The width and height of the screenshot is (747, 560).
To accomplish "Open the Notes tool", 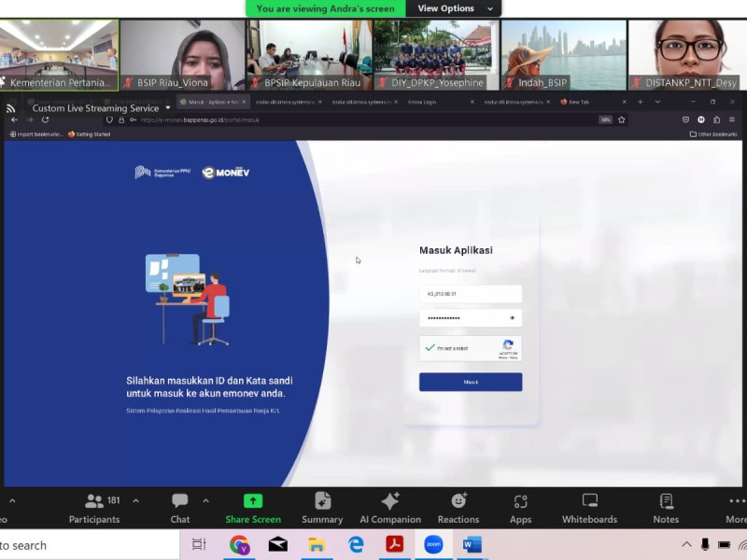I will [666, 508].
